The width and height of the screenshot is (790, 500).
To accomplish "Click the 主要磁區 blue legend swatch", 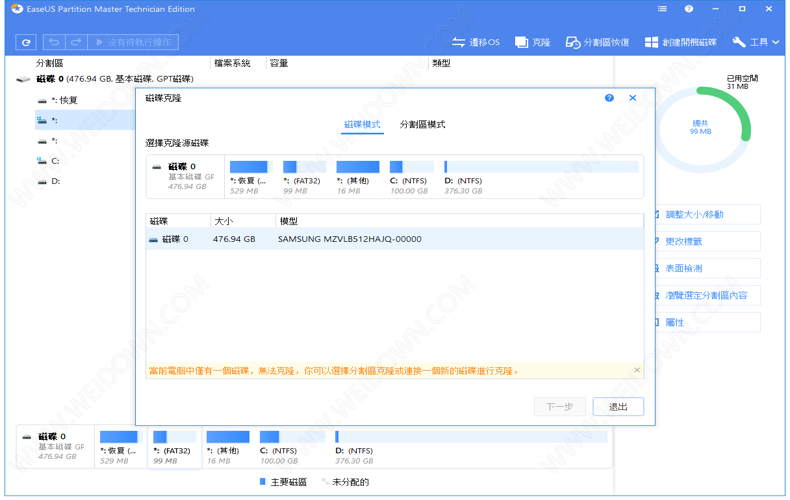I will coord(262,481).
